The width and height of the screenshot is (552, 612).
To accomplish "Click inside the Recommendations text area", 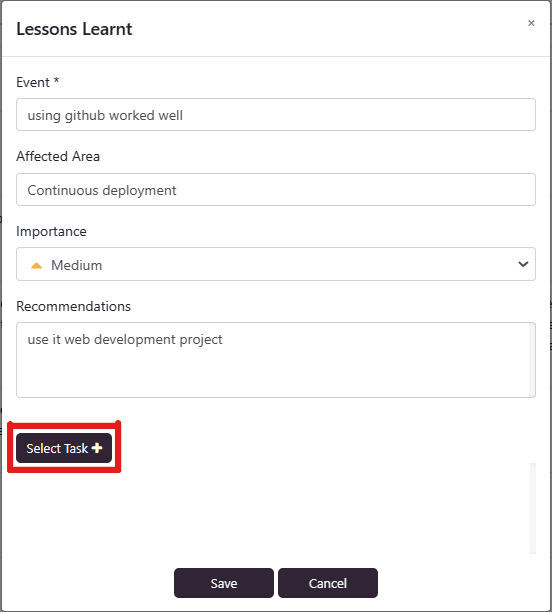I will 272,360.
